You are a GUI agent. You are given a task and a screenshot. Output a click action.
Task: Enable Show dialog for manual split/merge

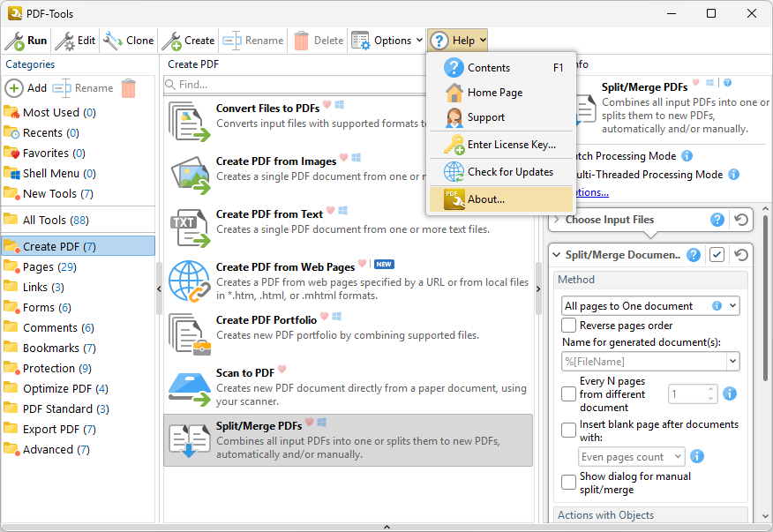568,483
